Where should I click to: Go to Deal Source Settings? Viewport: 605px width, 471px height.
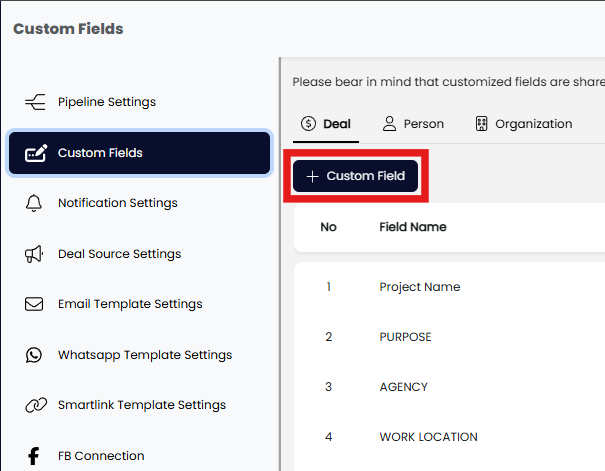pos(119,254)
